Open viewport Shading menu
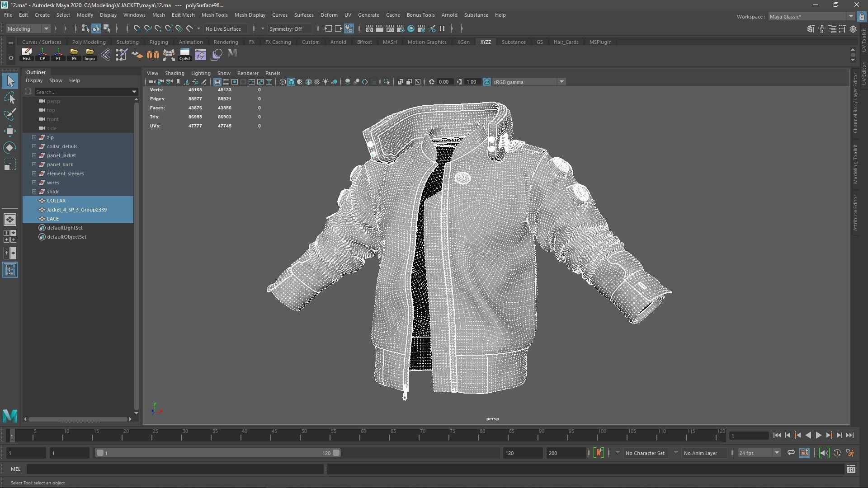This screenshot has width=868, height=488. 175,73
